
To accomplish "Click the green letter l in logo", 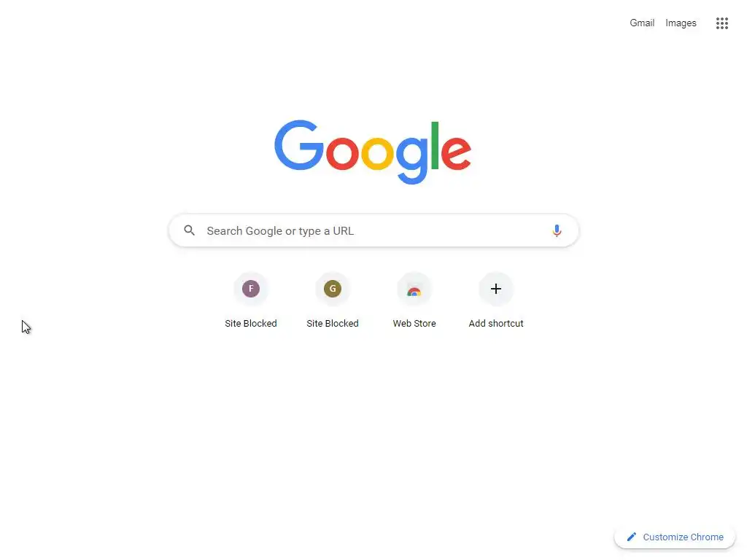I will (x=435, y=145).
